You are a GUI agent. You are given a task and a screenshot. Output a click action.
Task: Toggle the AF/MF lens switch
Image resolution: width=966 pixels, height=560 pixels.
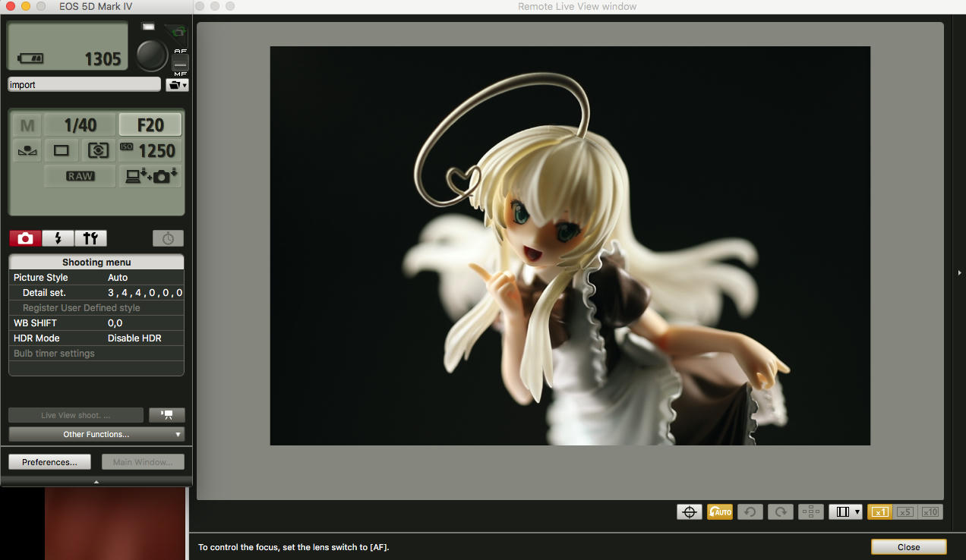pyautogui.click(x=180, y=64)
